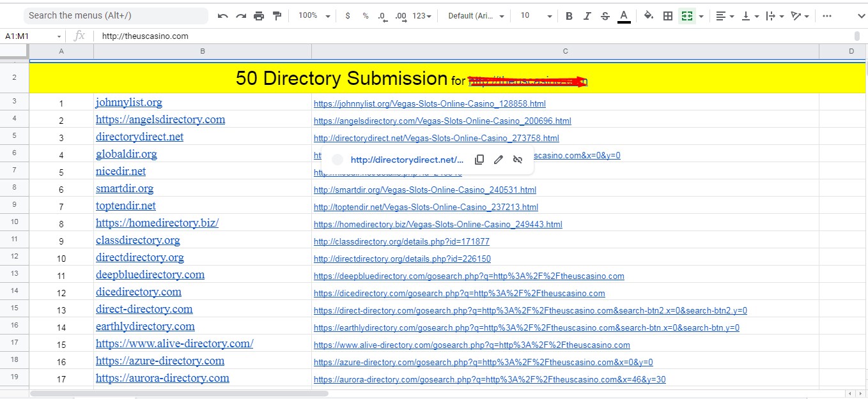This screenshot has width=868, height=399.
Task: Toggle bold formatting
Action: [568, 15]
